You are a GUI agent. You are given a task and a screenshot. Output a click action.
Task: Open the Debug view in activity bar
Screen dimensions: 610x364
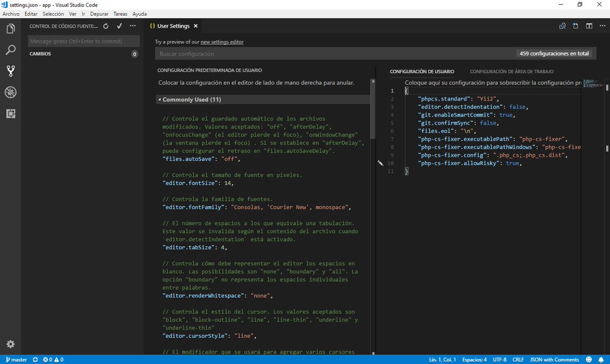(x=10, y=92)
